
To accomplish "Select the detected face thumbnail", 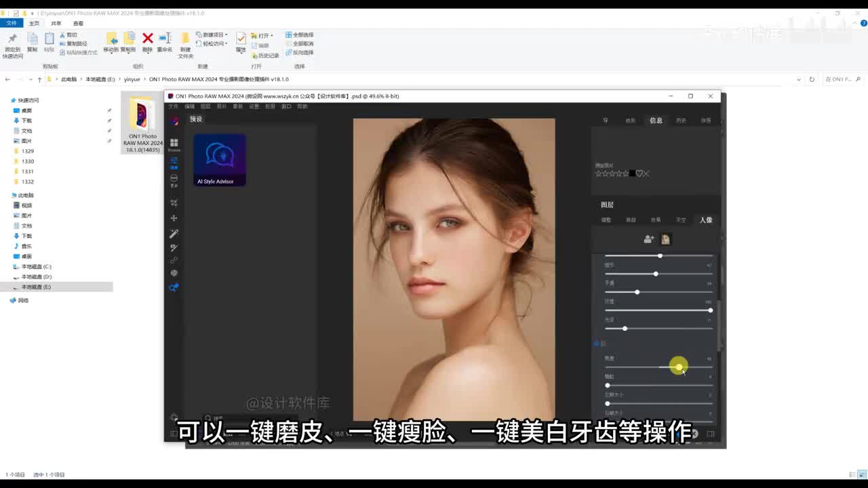I will point(666,239).
